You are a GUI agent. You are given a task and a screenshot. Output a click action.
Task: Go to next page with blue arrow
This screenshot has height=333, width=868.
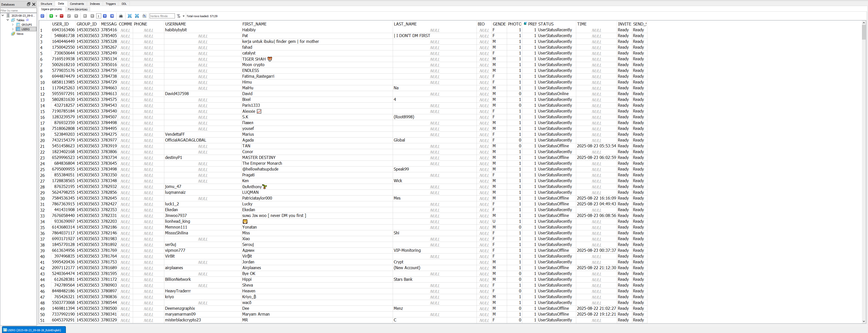tap(105, 16)
